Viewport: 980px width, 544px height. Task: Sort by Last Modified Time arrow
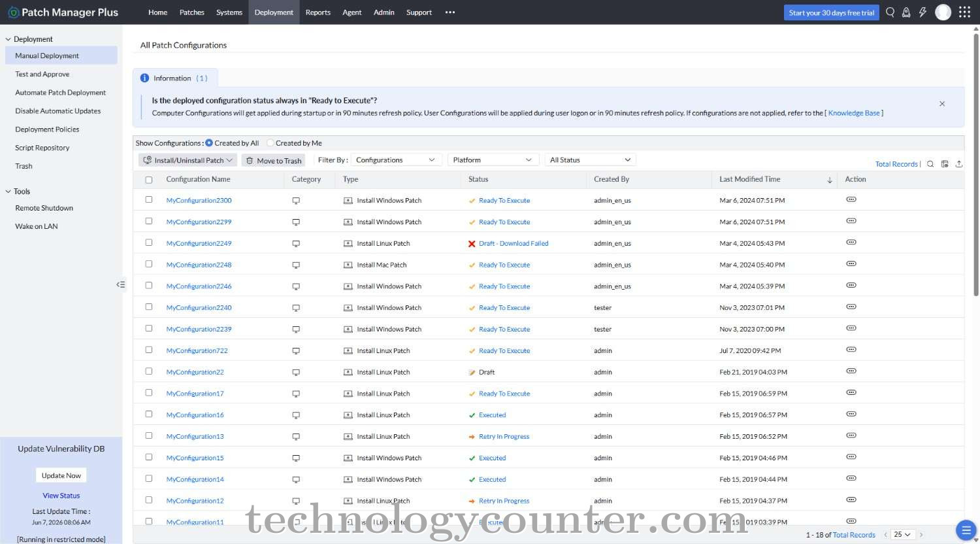click(x=830, y=180)
